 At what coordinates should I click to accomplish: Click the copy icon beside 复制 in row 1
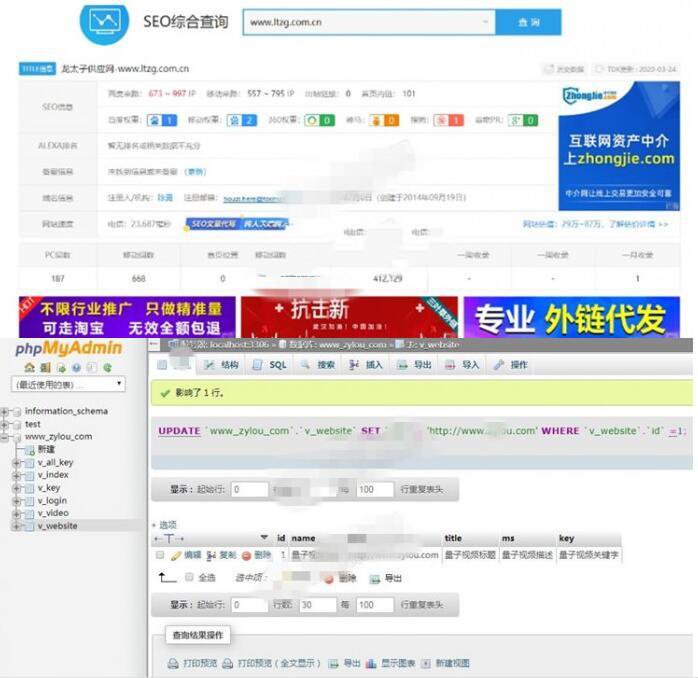(211, 555)
